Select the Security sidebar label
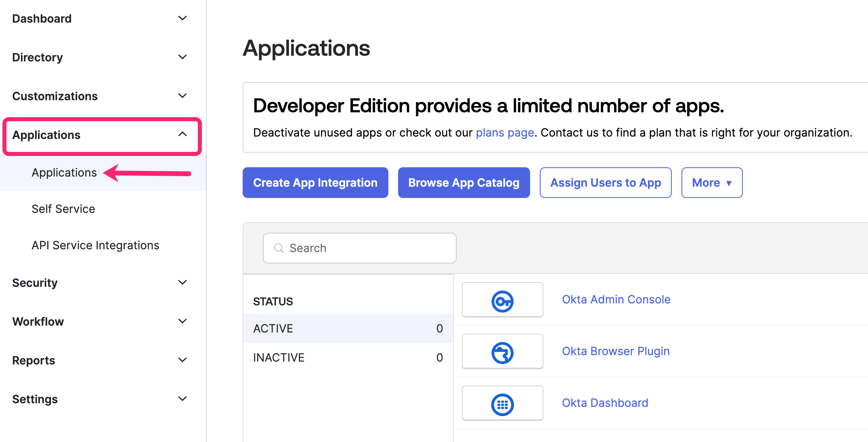The width and height of the screenshot is (868, 442). pos(35,283)
